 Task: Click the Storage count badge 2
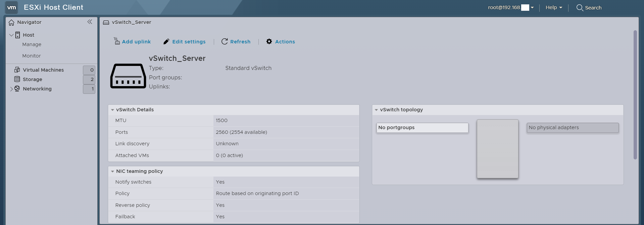click(x=89, y=79)
